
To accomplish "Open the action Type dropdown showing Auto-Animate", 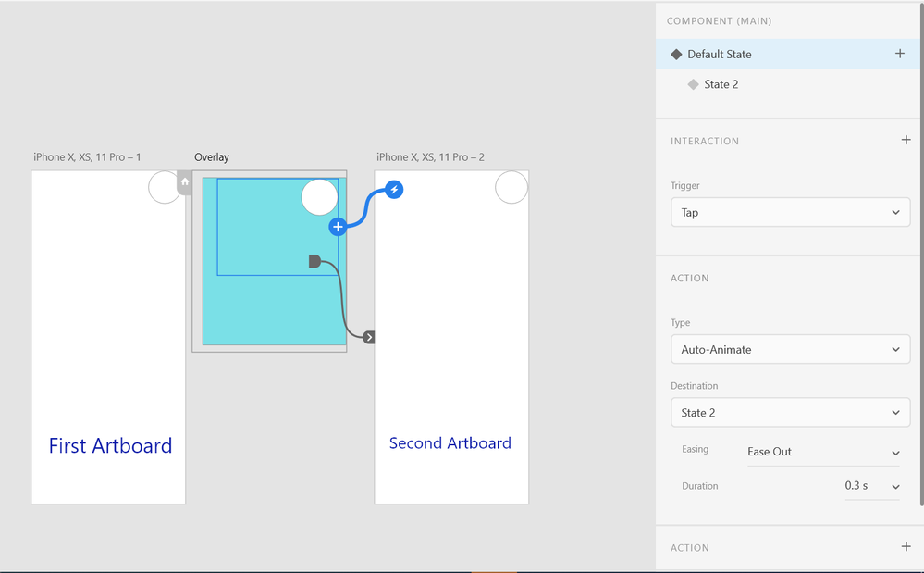I will (789, 349).
